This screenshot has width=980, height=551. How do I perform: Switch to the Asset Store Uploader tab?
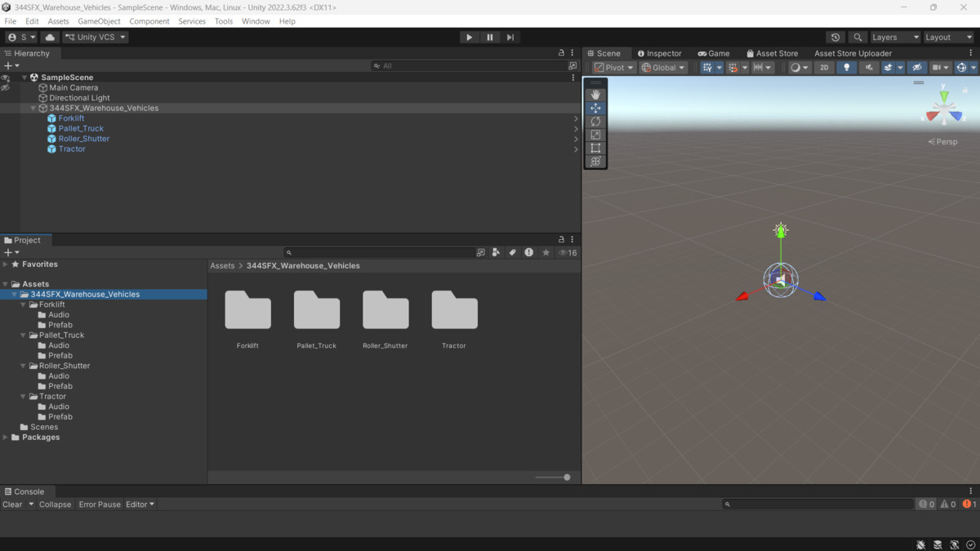pyautogui.click(x=853, y=53)
